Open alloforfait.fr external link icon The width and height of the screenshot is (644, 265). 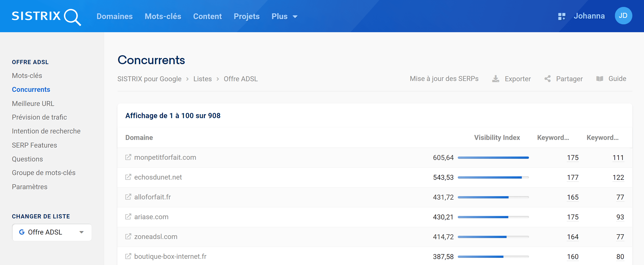pyautogui.click(x=128, y=197)
